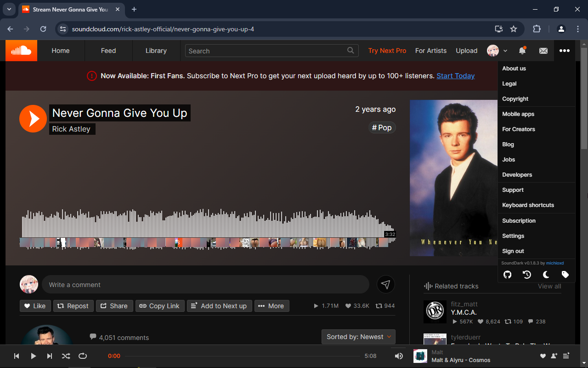Click the Share button
This screenshot has height=368, width=588.
[x=114, y=306]
